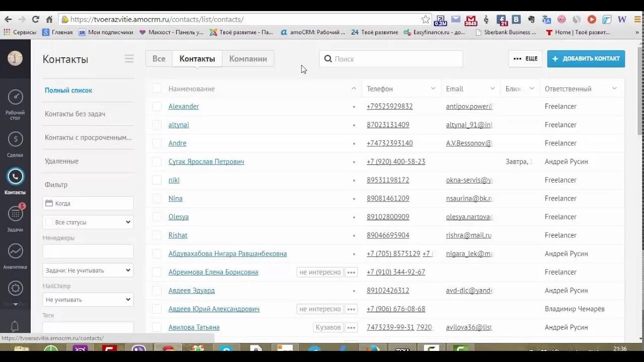Click email nsaurina@bk.ru link
The height and width of the screenshot is (362, 644).
(469, 199)
